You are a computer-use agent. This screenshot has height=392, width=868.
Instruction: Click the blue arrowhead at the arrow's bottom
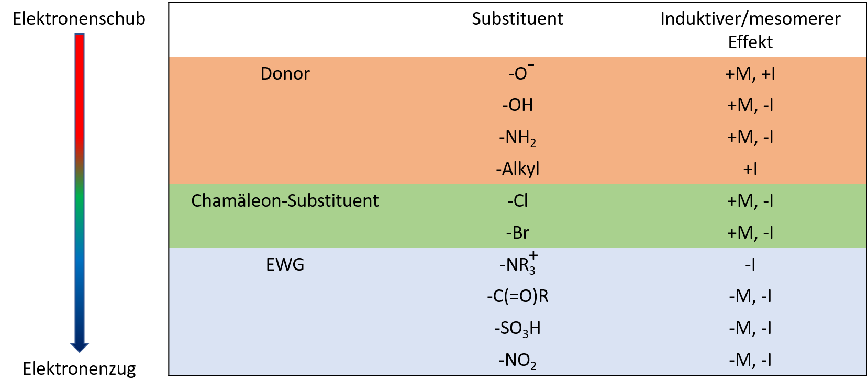tap(80, 347)
